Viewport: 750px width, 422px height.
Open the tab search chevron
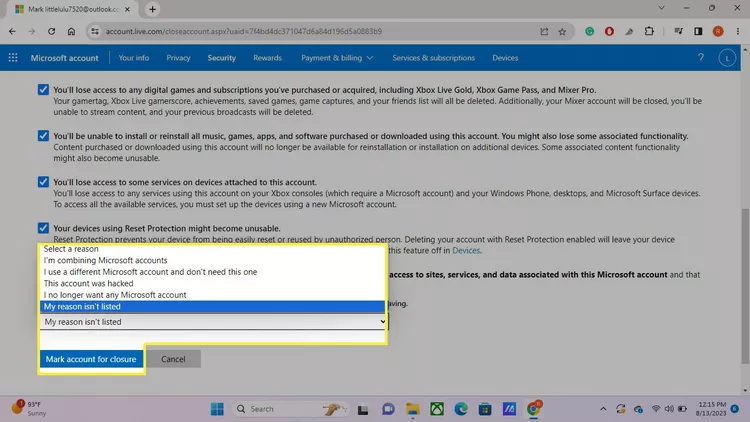[662, 8]
